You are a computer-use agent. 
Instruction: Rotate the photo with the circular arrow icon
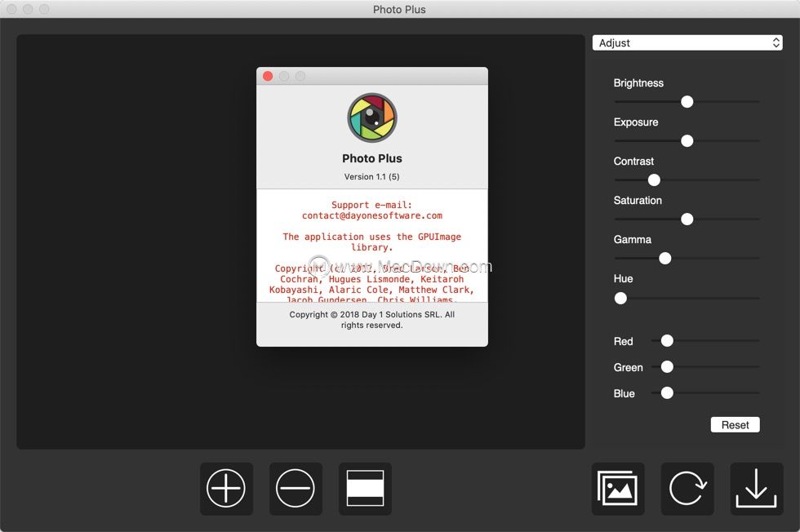pos(687,488)
